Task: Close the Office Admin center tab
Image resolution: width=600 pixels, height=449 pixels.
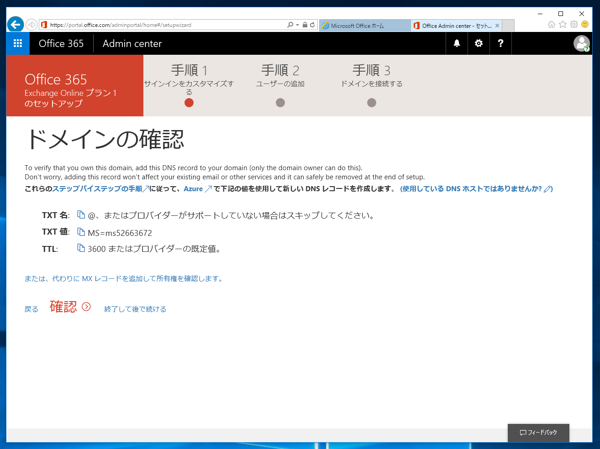Action: pos(497,26)
